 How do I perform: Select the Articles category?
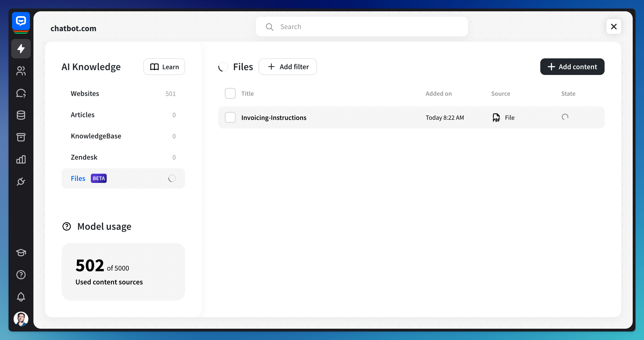point(123,115)
